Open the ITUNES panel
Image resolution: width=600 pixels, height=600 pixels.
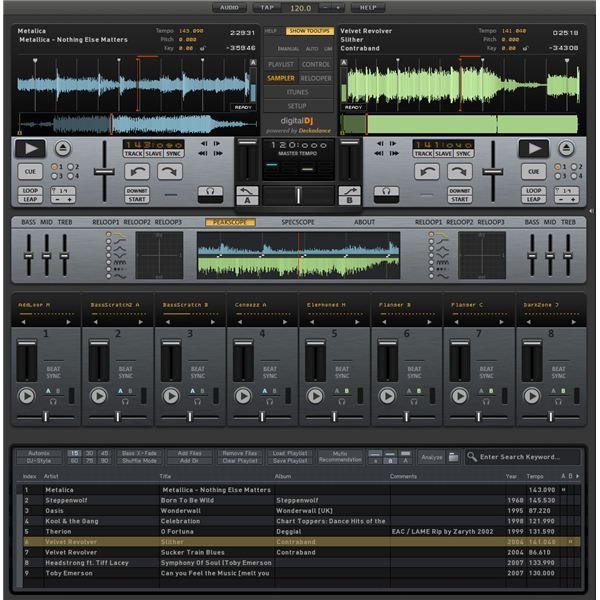(298, 92)
